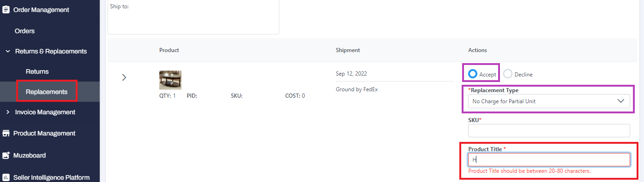Click the Muzeboard sidebar icon
The height and width of the screenshot is (182, 644).
click(6, 155)
